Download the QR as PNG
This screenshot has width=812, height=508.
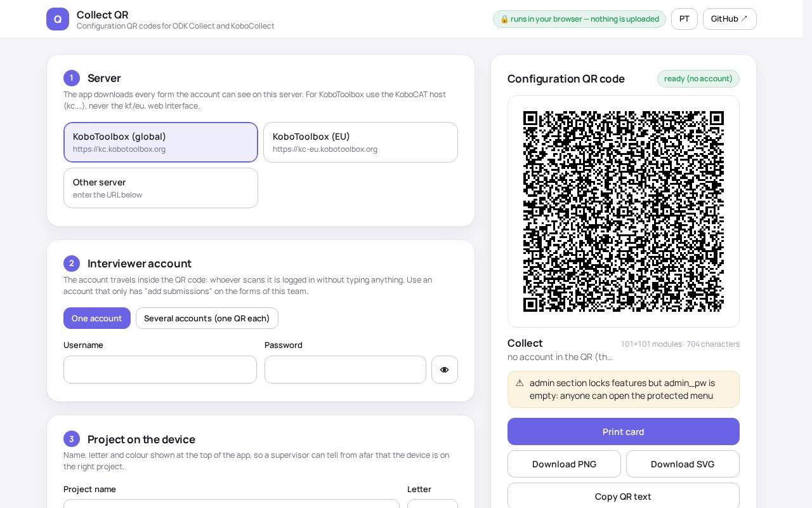(564, 464)
